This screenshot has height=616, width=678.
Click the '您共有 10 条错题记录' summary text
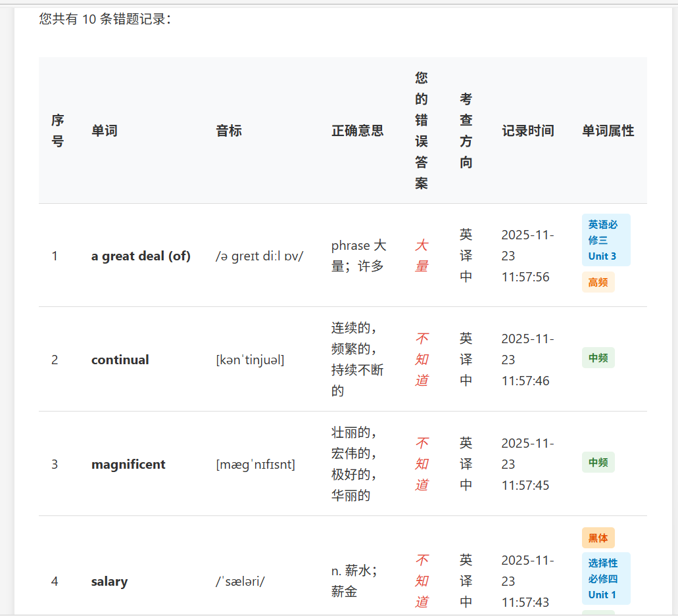point(105,18)
